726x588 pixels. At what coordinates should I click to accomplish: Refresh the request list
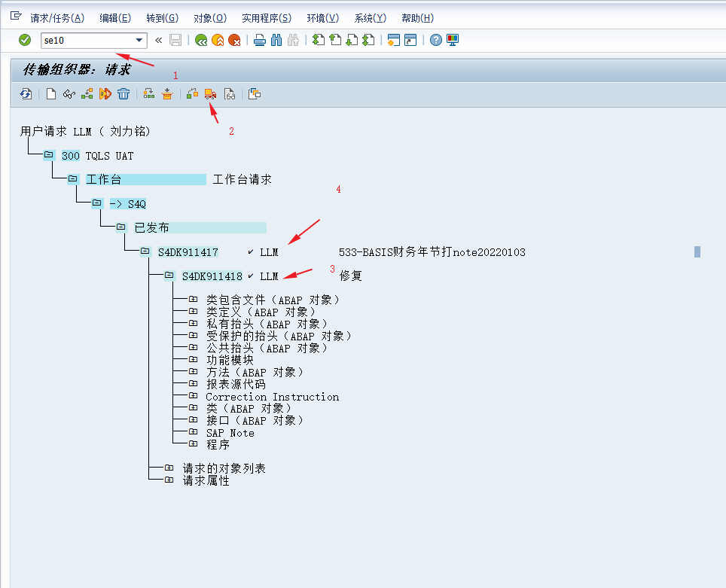coord(26,94)
